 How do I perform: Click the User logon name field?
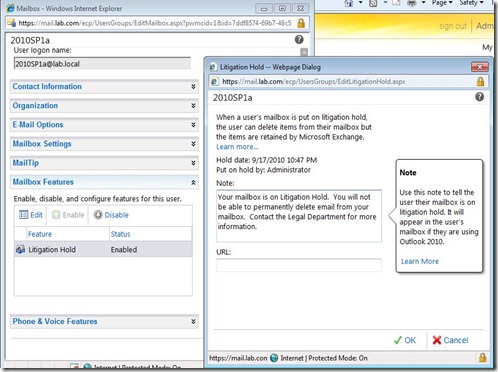pyautogui.click(x=102, y=64)
